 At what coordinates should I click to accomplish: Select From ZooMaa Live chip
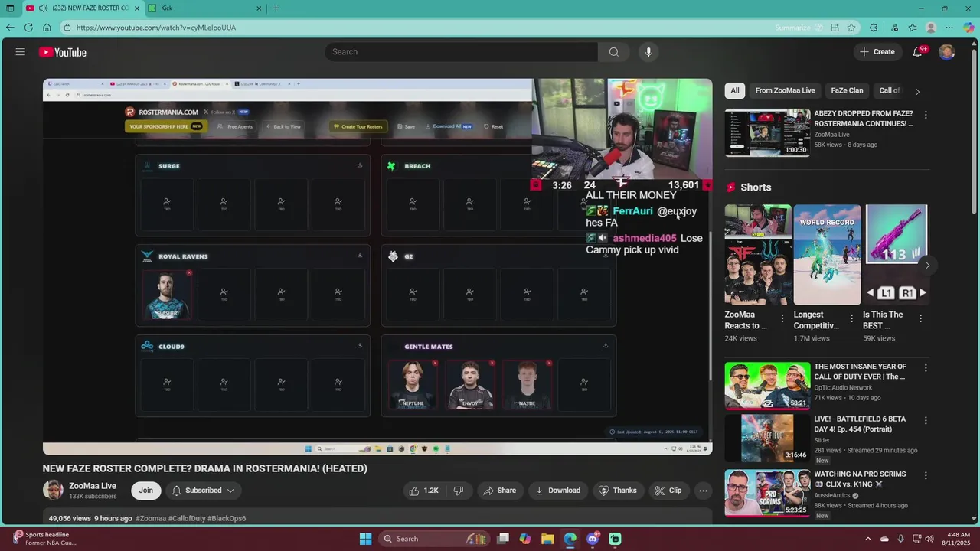[x=785, y=90]
